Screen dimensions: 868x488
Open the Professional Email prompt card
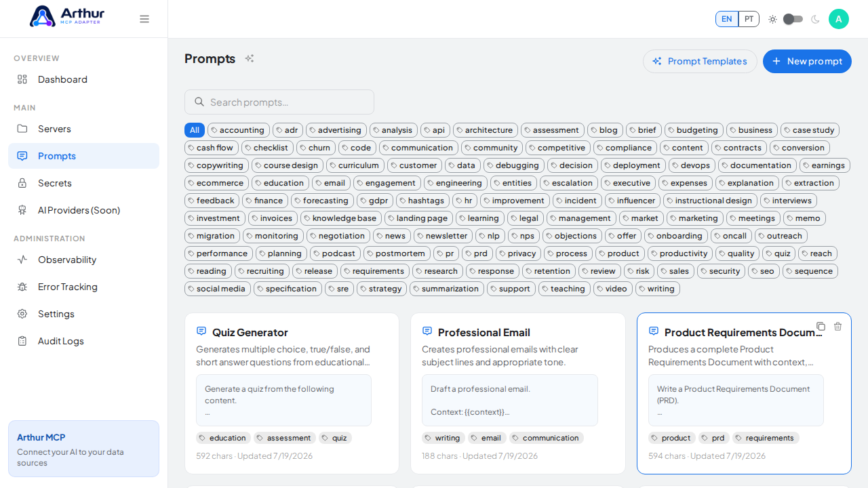coord(518,393)
